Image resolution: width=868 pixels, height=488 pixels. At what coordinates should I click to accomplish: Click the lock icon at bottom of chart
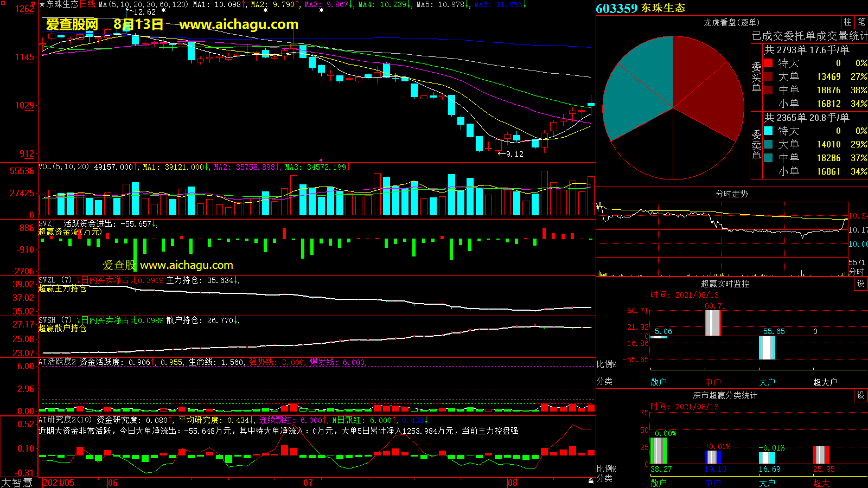click(591, 481)
